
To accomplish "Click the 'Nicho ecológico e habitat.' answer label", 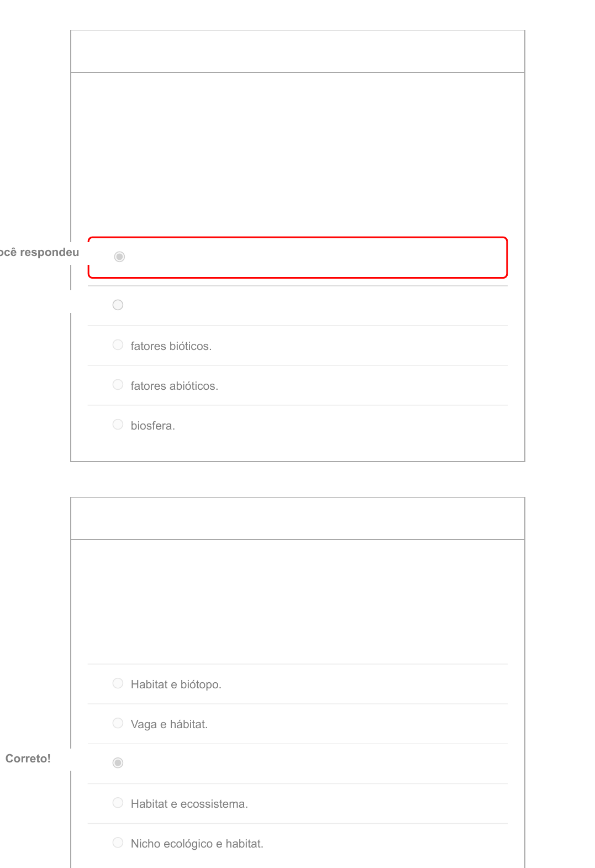I will (197, 844).
